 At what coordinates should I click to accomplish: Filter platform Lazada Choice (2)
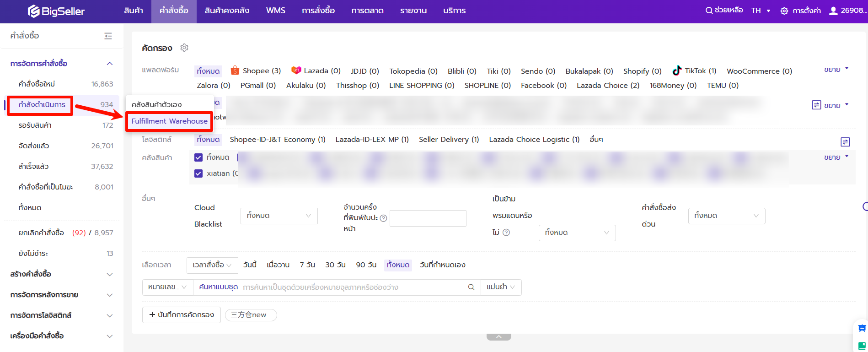click(608, 86)
